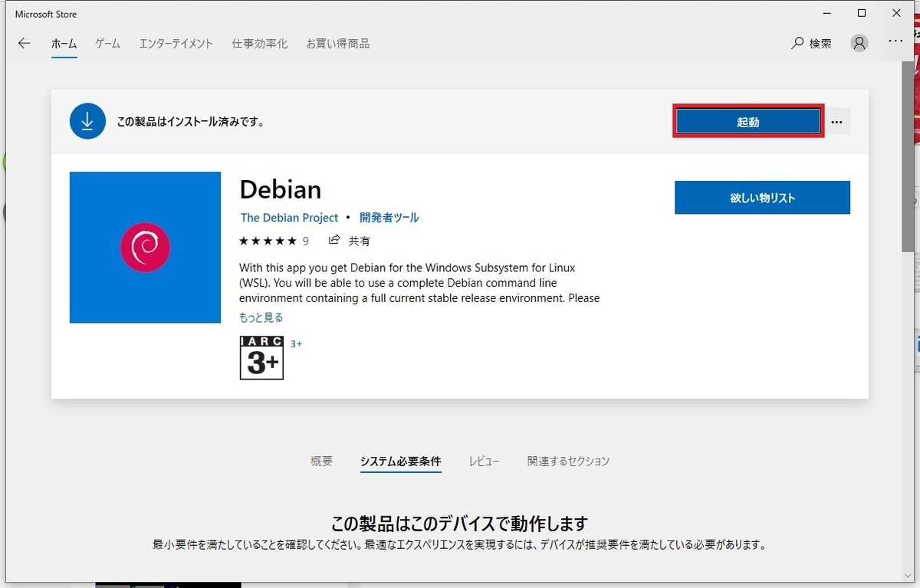
Task: Click the Debian swirl logo tile
Action: click(145, 247)
